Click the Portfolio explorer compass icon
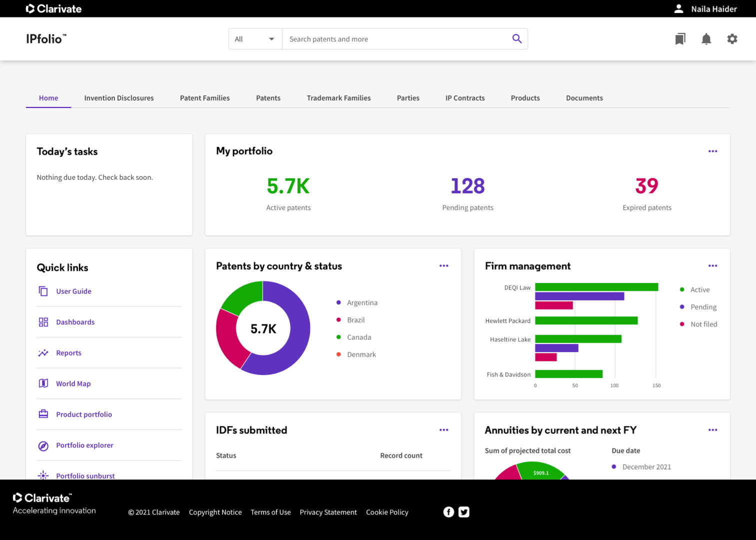This screenshot has width=756, height=540. pyautogui.click(x=43, y=445)
